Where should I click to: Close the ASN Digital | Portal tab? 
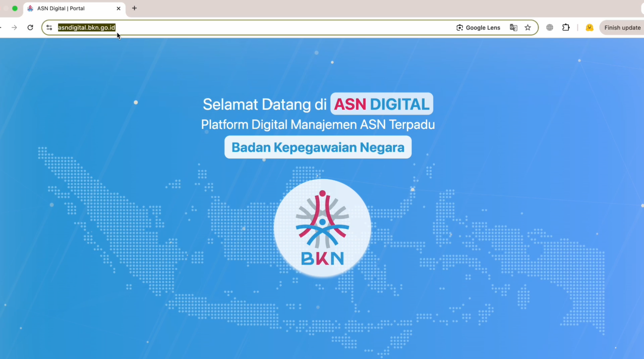[119, 9]
